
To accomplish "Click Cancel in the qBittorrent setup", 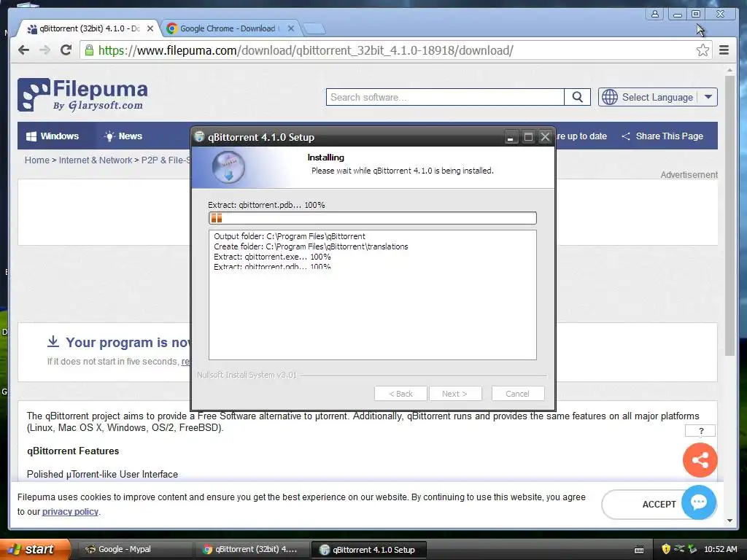I will click(x=517, y=394).
